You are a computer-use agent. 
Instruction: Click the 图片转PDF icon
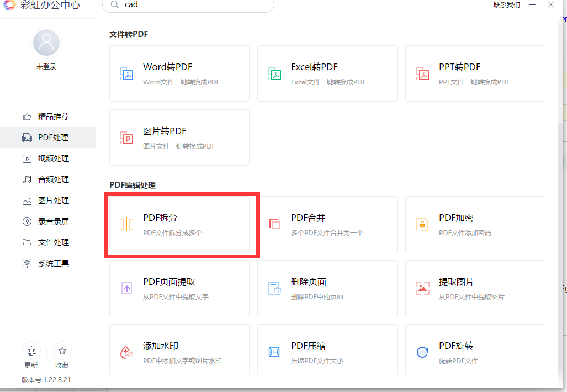coord(126,138)
